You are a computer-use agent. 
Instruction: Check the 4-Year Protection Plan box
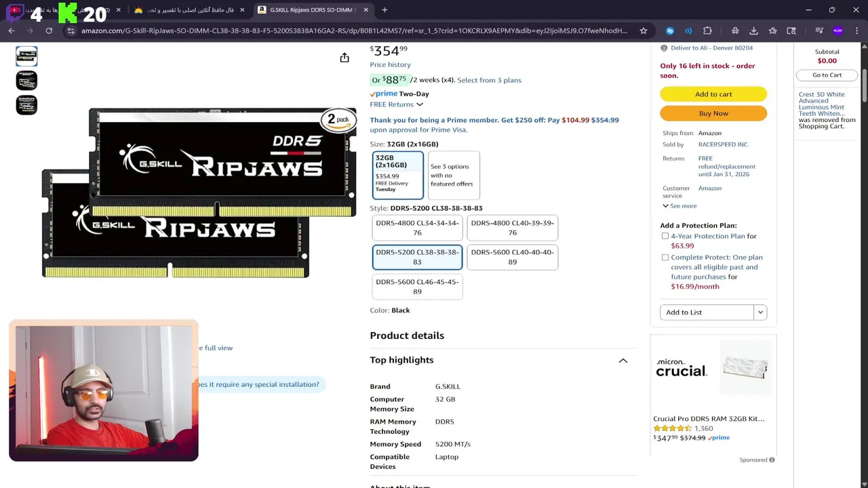coord(665,236)
